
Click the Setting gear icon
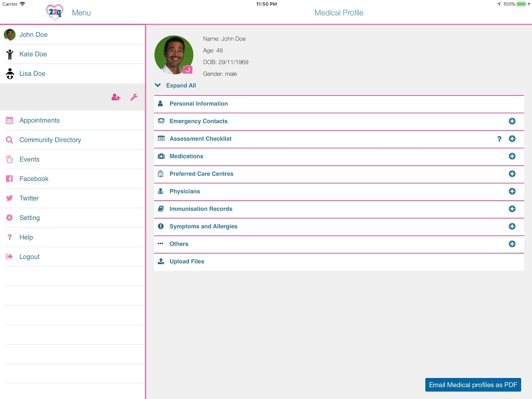pos(9,217)
